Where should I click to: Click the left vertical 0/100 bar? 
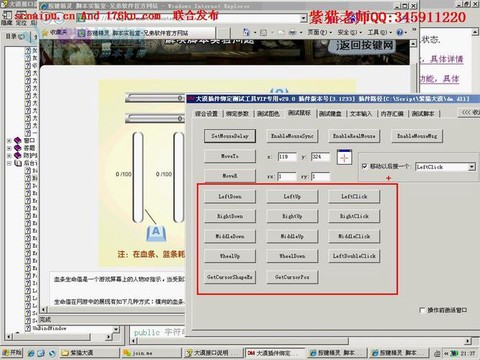pyautogui.click(x=138, y=177)
